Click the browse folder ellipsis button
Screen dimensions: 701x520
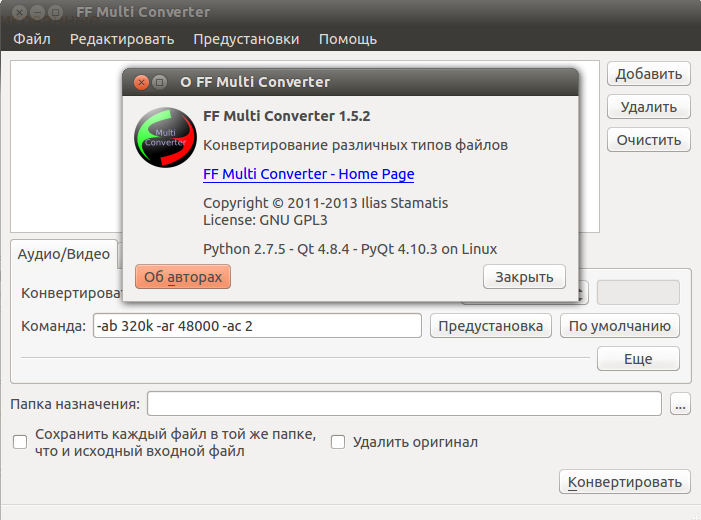(x=680, y=404)
